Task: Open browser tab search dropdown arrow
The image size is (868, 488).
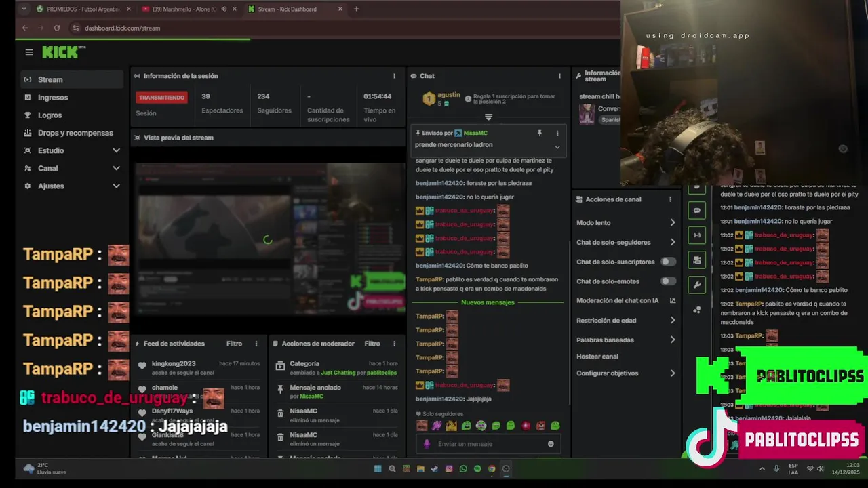Action: pos(24,9)
